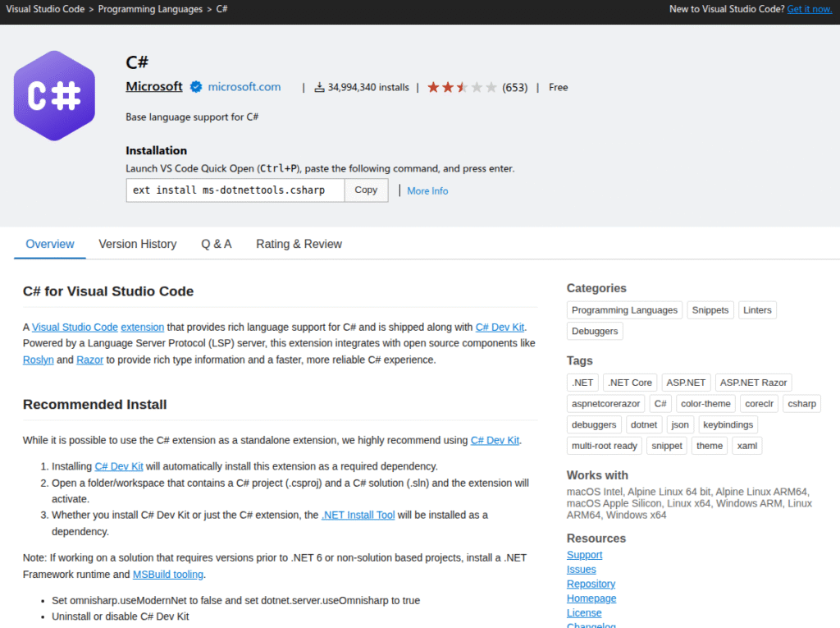Open the 'extension' link in overview
840x628 pixels.
click(x=143, y=328)
